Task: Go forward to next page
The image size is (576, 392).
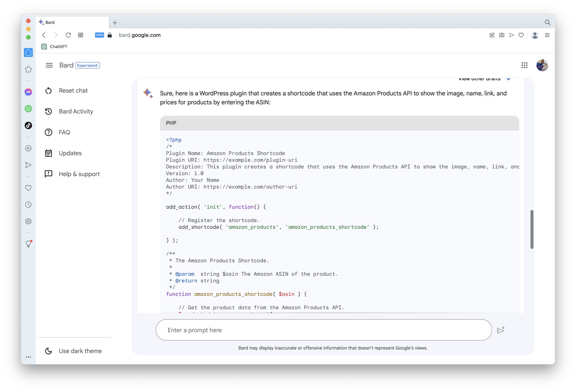Action: click(56, 35)
